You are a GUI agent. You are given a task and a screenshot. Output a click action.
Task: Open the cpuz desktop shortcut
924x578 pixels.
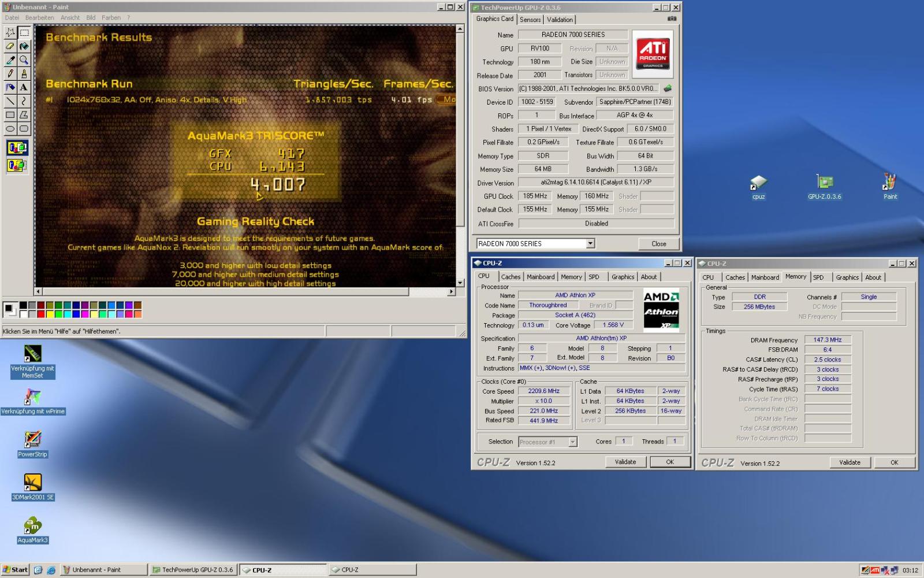pos(758,188)
